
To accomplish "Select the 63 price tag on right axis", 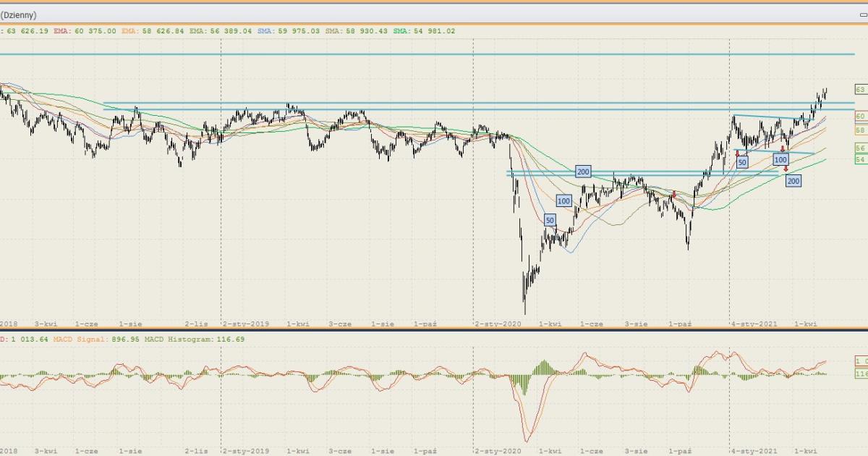I will click(860, 89).
